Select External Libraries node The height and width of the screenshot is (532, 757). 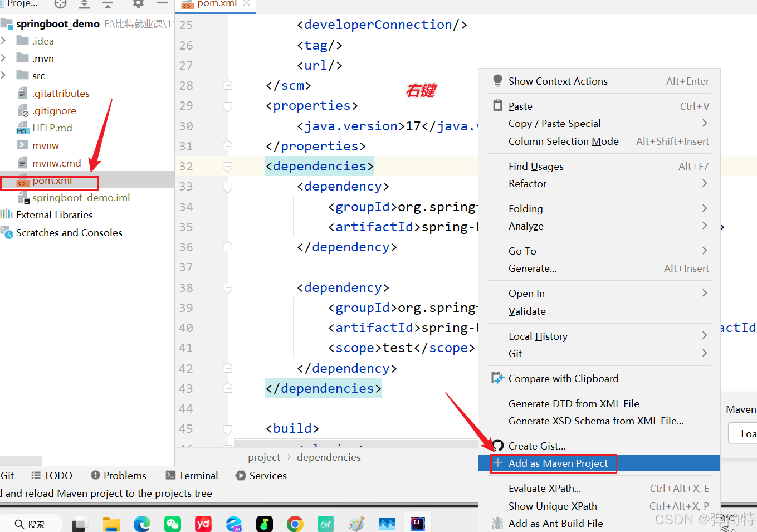pos(55,214)
